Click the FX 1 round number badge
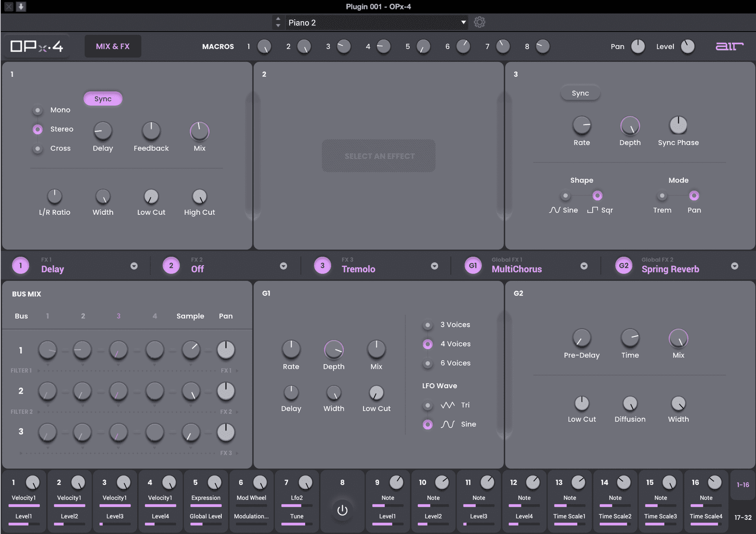Screen dimensions: 756x534 (20, 266)
